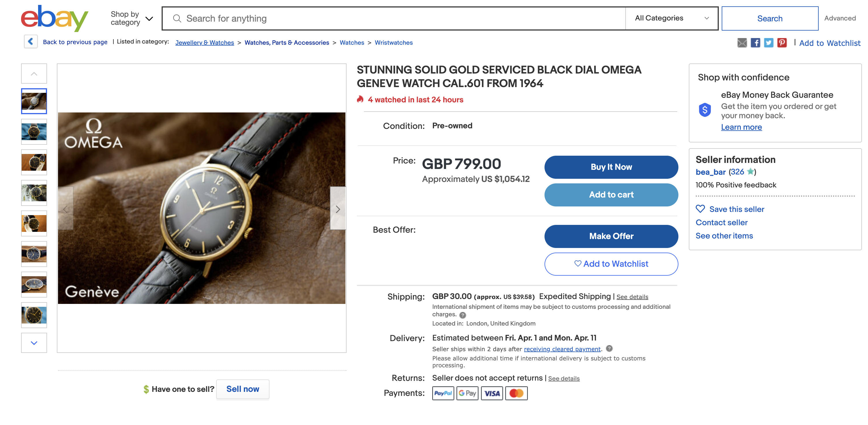Share listing on Facebook

755,43
